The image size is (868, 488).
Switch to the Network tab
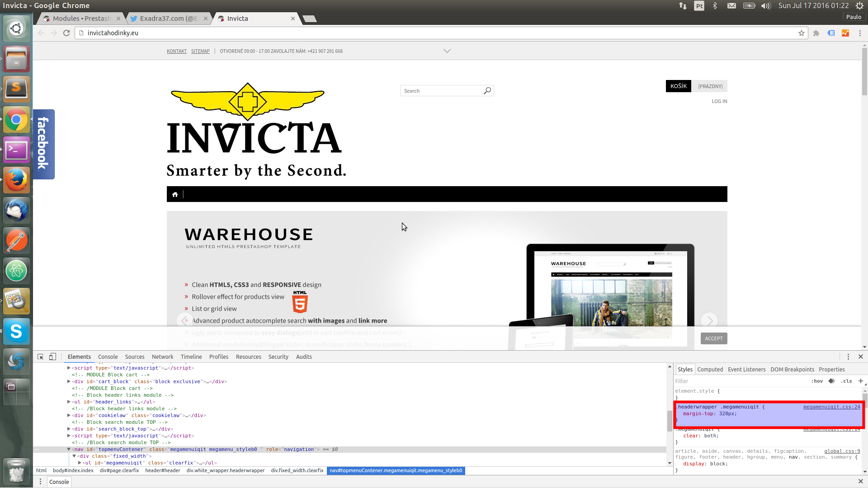[x=162, y=357]
